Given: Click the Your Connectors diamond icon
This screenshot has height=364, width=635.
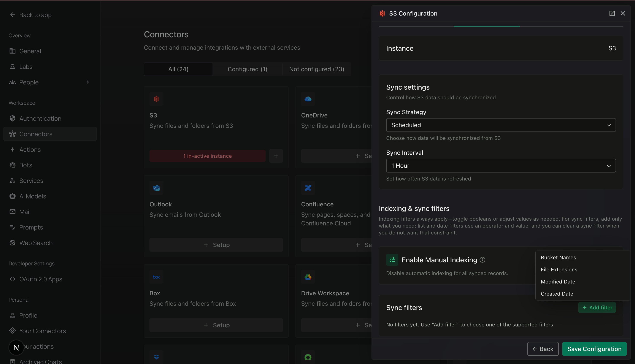Looking at the screenshot, I should pyautogui.click(x=13, y=331).
